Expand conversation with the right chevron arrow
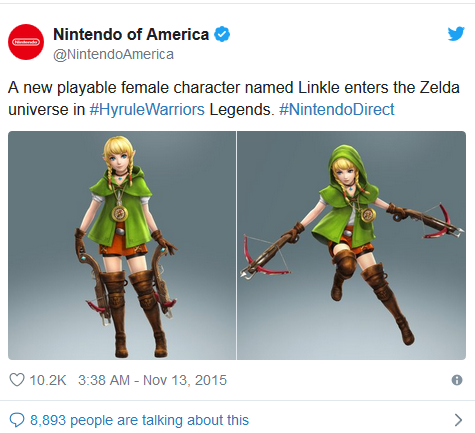Screen dimensions: 475x433 pyautogui.click(x=459, y=420)
